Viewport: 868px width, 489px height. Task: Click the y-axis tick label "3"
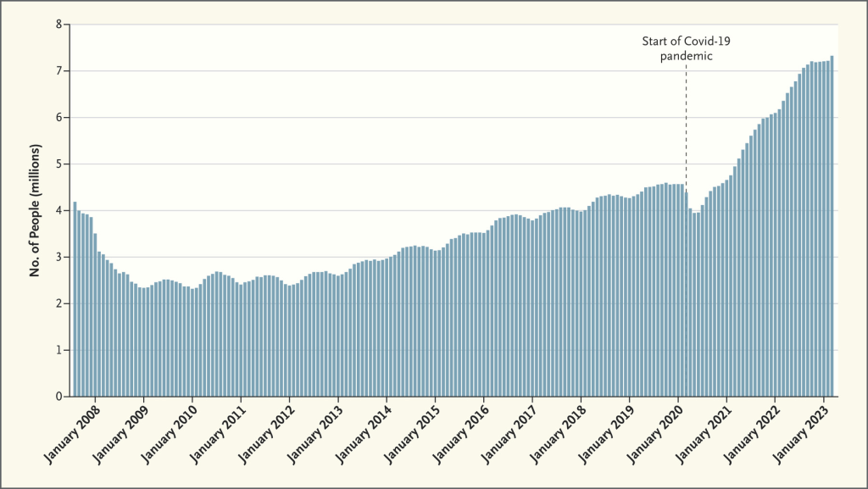59,258
